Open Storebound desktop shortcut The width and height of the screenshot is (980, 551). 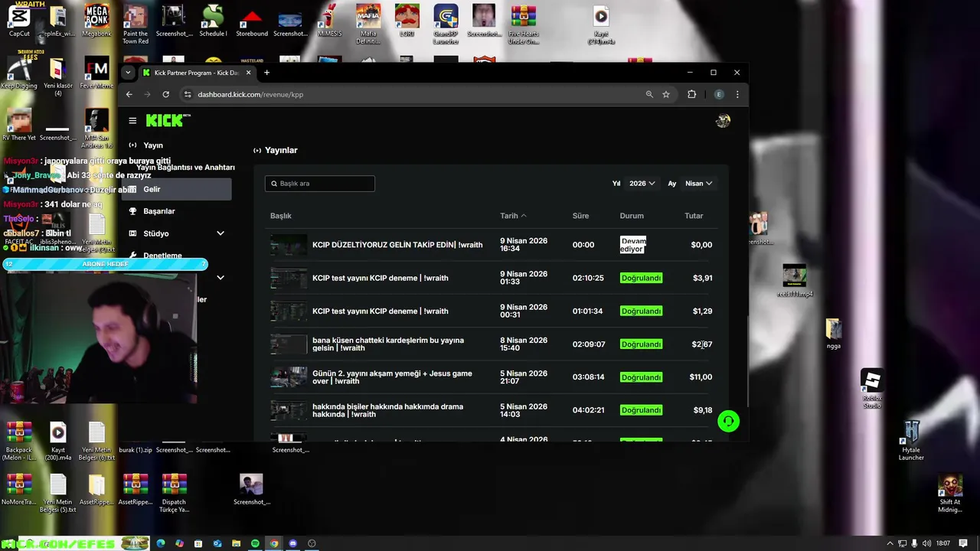252,21
